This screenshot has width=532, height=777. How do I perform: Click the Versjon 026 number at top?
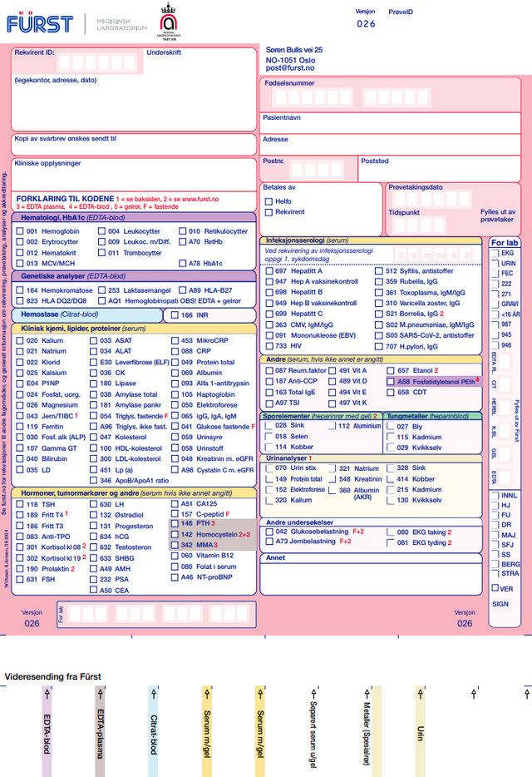366,23
